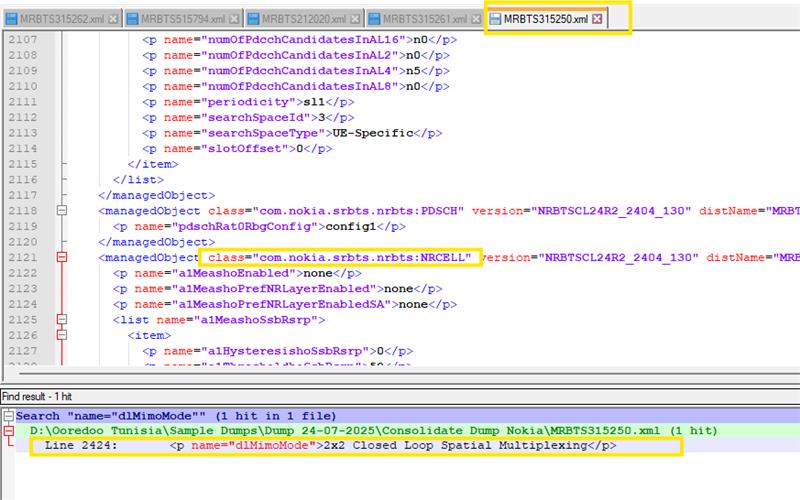Click the file icon on MRBTS315250.xml tab

(494, 19)
